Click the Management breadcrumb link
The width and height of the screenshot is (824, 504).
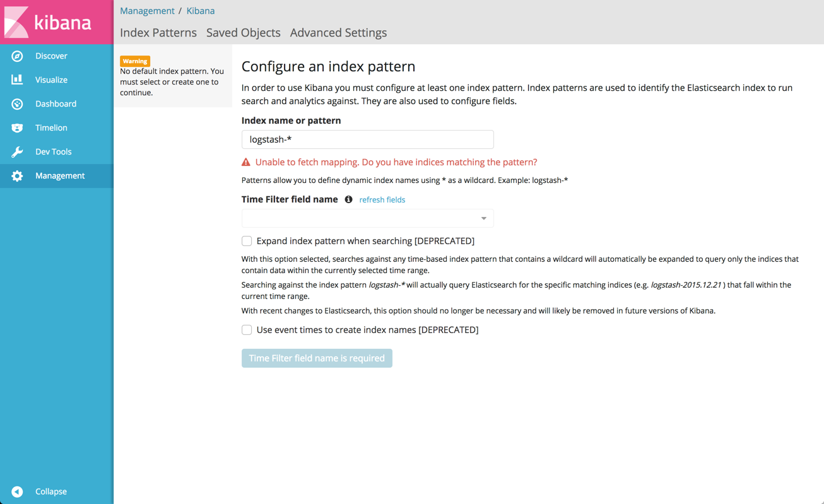[147, 11]
